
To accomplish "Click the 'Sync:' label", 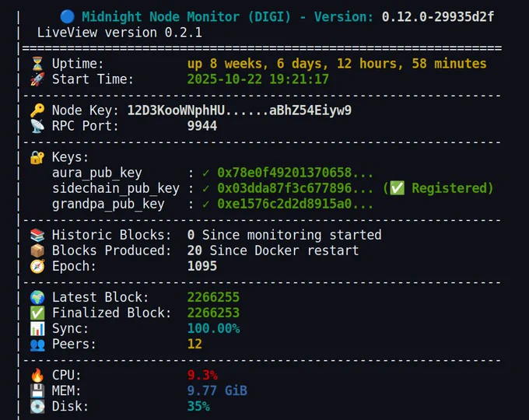I will 70,328.
